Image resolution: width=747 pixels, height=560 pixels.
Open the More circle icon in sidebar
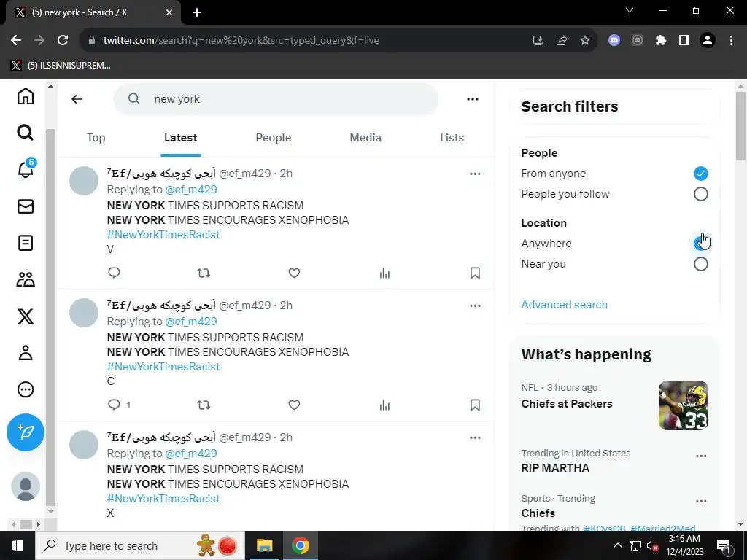pos(26,389)
